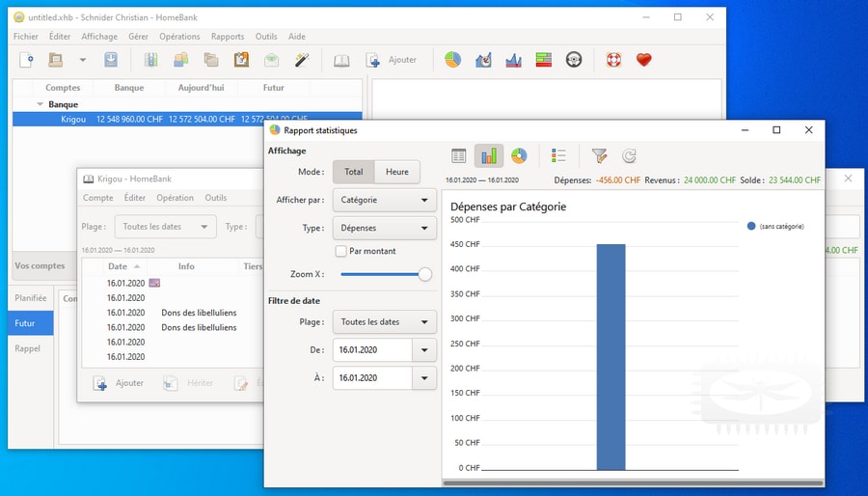Open a file with folder icon
Screen dimensions: 868x496
[x=55, y=60]
